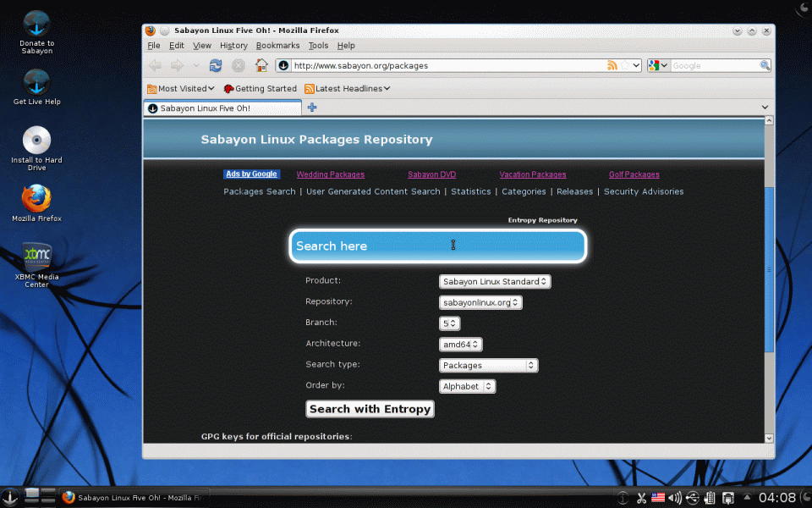The width and height of the screenshot is (812, 508).
Task: Open Order by dropdown Alphabet
Action: 467,386
